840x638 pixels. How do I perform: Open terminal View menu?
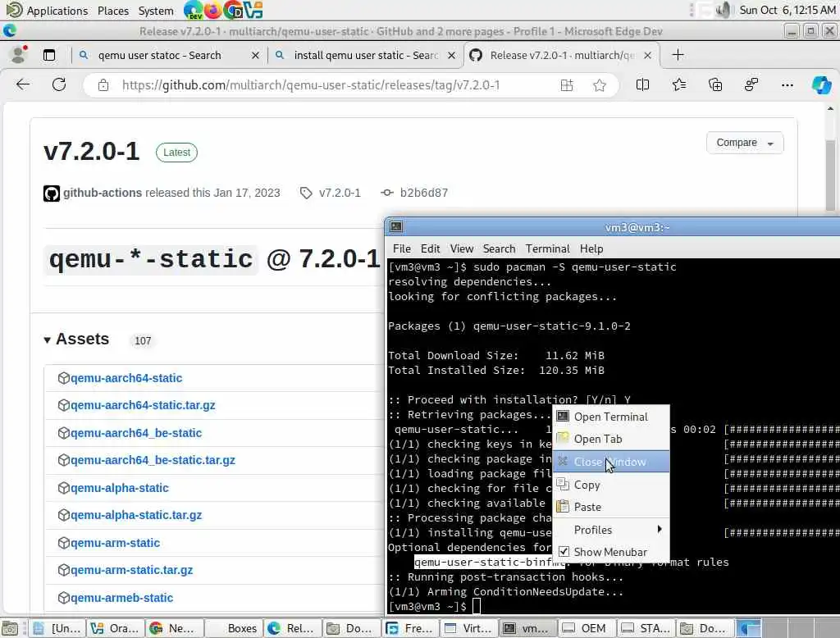pos(461,248)
